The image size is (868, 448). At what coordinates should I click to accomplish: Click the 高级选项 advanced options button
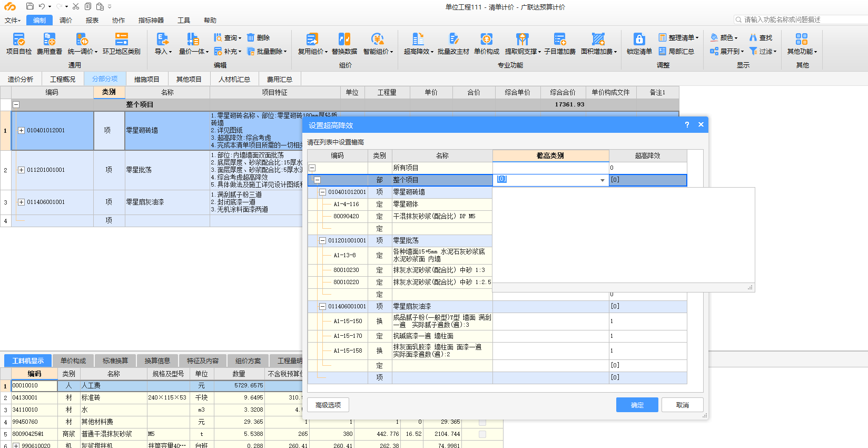coord(328,405)
